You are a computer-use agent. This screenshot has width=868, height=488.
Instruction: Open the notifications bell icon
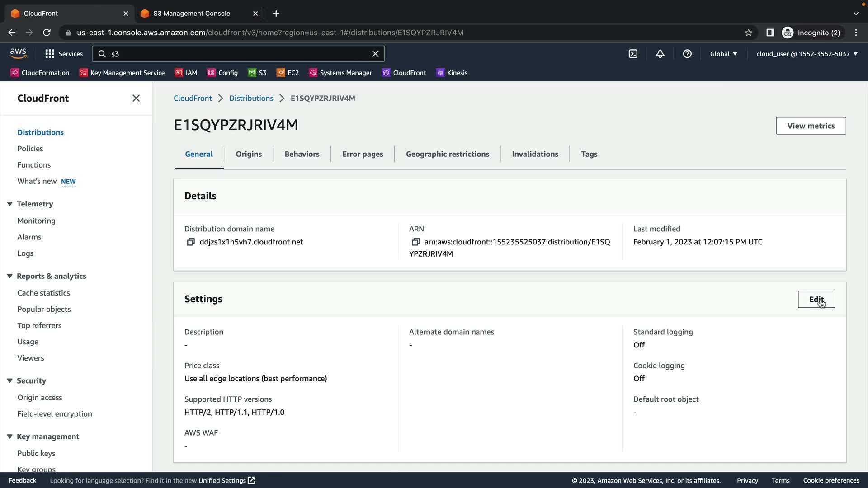[660, 54]
